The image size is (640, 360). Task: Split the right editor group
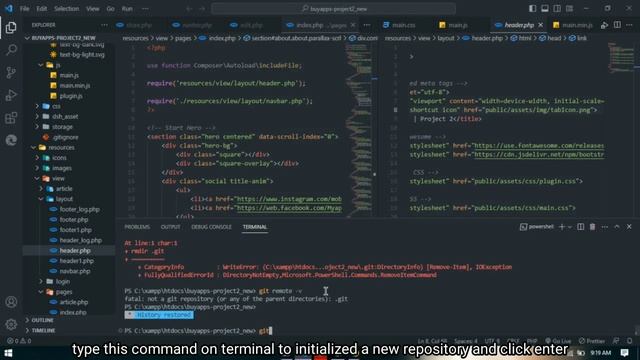click(x=617, y=25)
